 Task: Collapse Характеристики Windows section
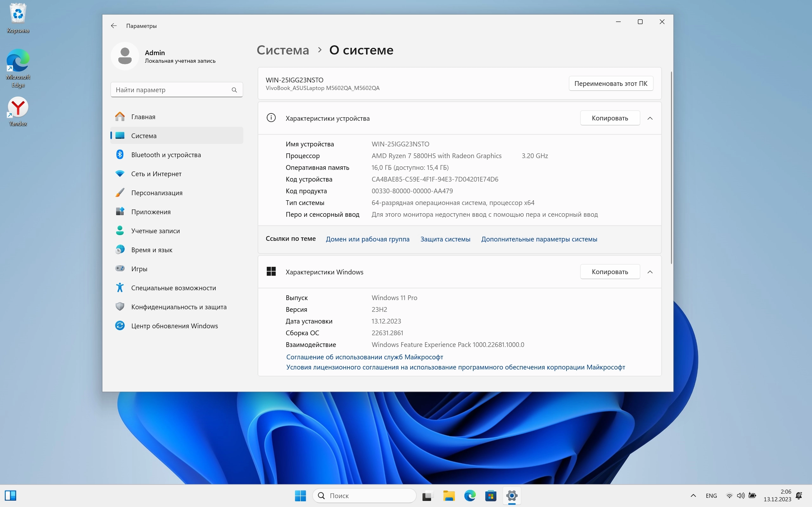[650, 272]
